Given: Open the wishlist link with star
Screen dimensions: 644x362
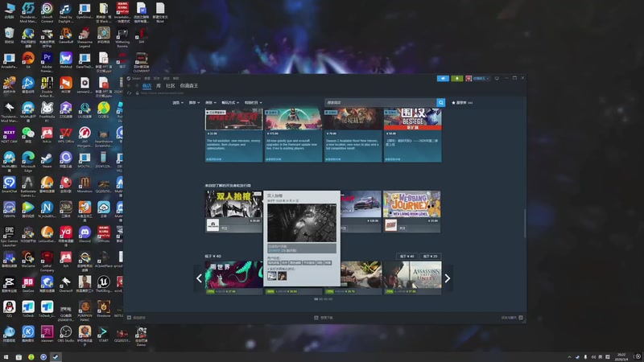Looking at the screenshot, I should [x=462, y=103].
